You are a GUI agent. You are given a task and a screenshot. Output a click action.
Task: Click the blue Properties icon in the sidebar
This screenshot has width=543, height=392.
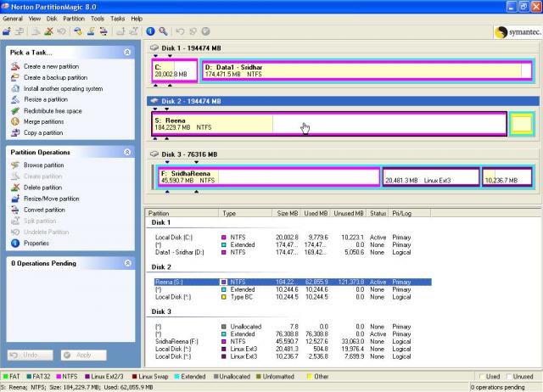15,244
